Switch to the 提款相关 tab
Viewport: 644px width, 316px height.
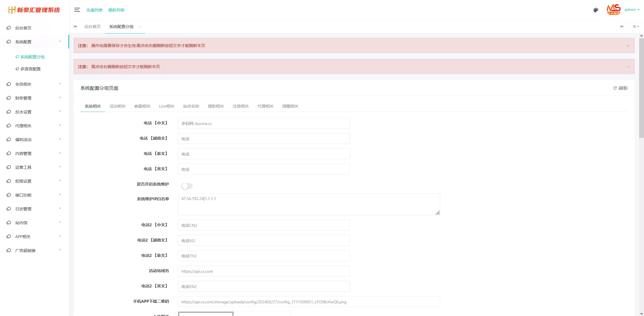pyautogui.click(x=216, y=106)
